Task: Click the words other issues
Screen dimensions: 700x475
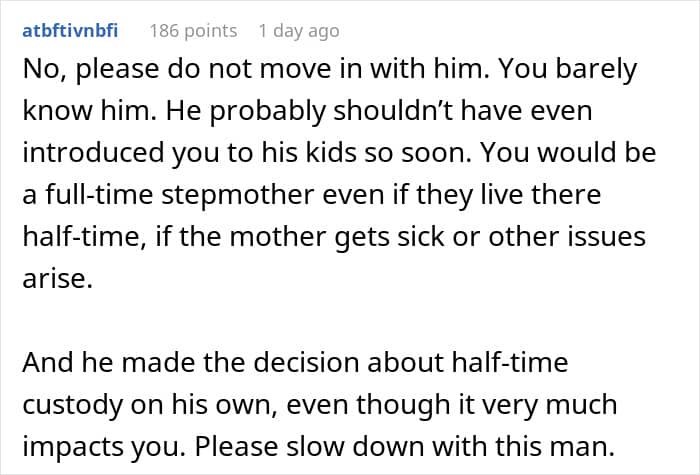Action: click(x=567, y=237)
